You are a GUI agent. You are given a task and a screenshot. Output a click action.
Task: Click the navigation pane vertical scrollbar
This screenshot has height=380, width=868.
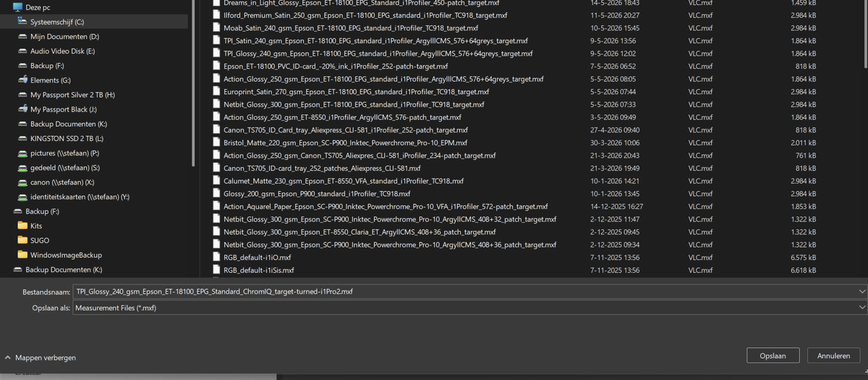(x=194, y=83)
